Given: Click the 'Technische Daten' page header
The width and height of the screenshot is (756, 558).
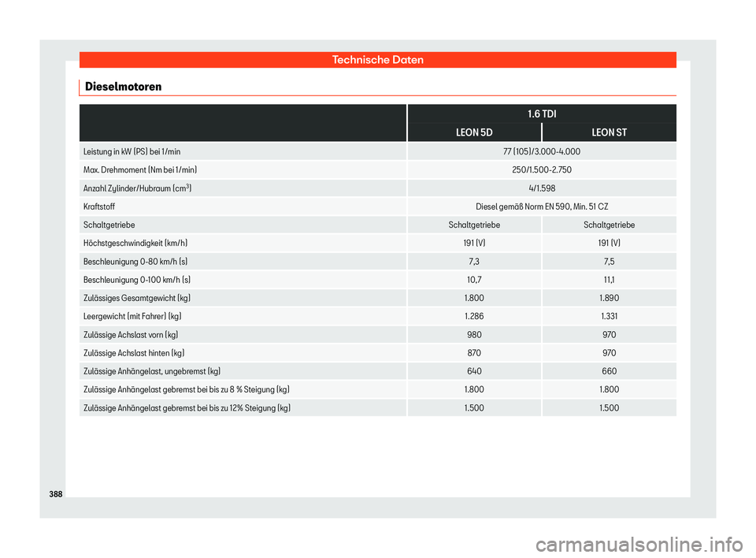Looking at the screenshot, I should click(x=377, y=60).
